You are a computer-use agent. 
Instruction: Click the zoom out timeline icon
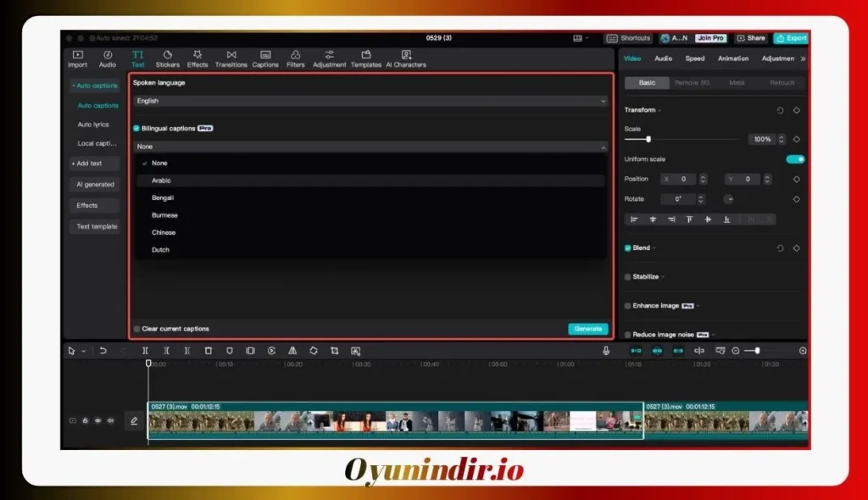tap(736, 351)
